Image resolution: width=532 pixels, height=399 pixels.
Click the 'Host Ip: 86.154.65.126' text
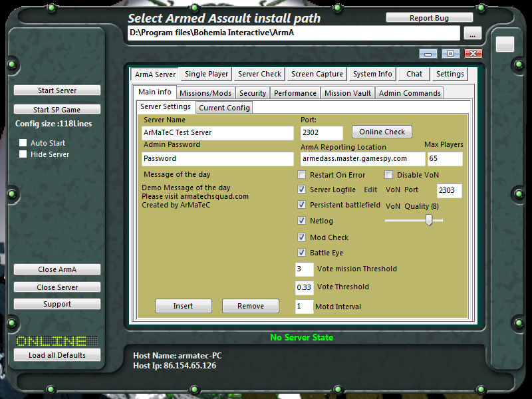tap(174, 366)
